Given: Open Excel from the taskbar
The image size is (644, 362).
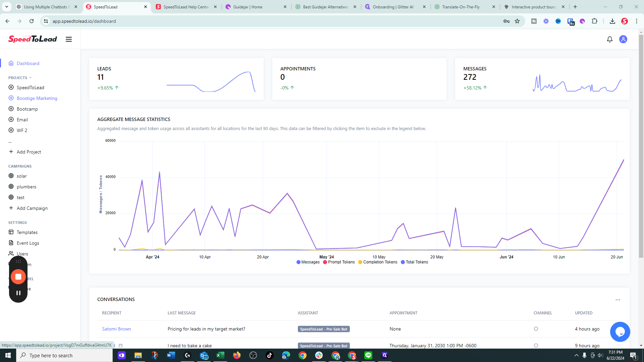Looking at the screenshot, I should tap(220, 355).
